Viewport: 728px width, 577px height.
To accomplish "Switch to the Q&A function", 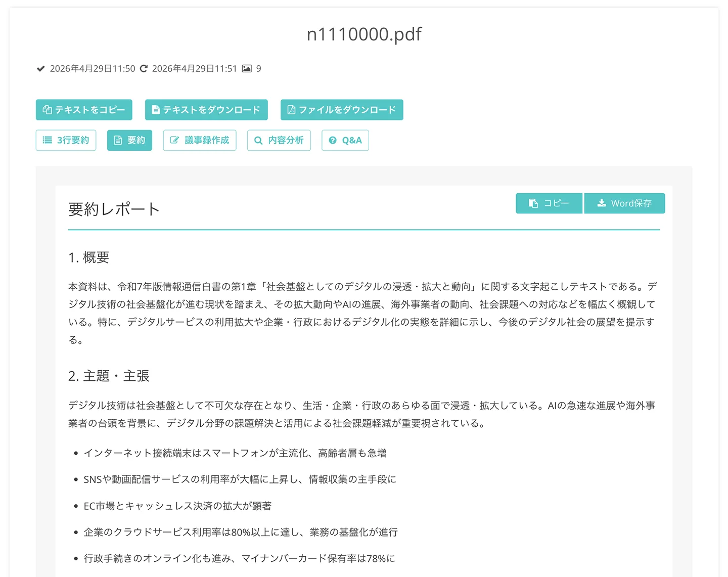I will pyautogui.click(x=345, y=140).
